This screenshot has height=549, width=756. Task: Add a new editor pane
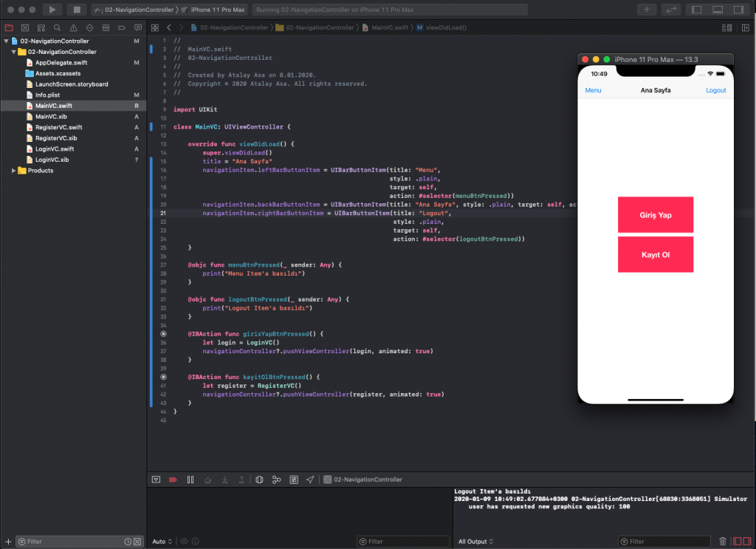[x=746, y=28]
